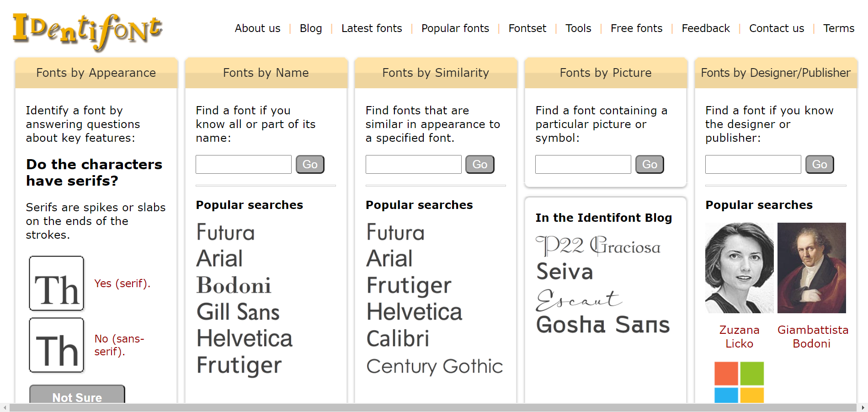Click the 'Yes (serif).' answer link

click(x=122, y=284)
